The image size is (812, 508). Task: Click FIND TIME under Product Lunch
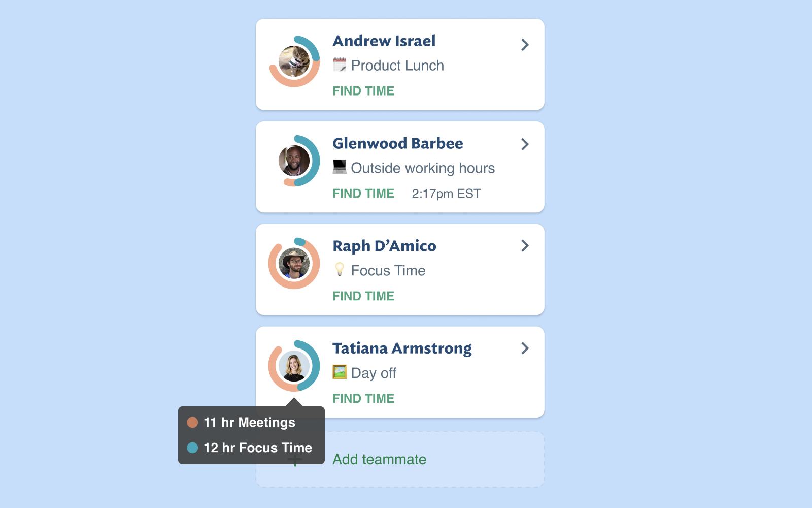point(363,91)
